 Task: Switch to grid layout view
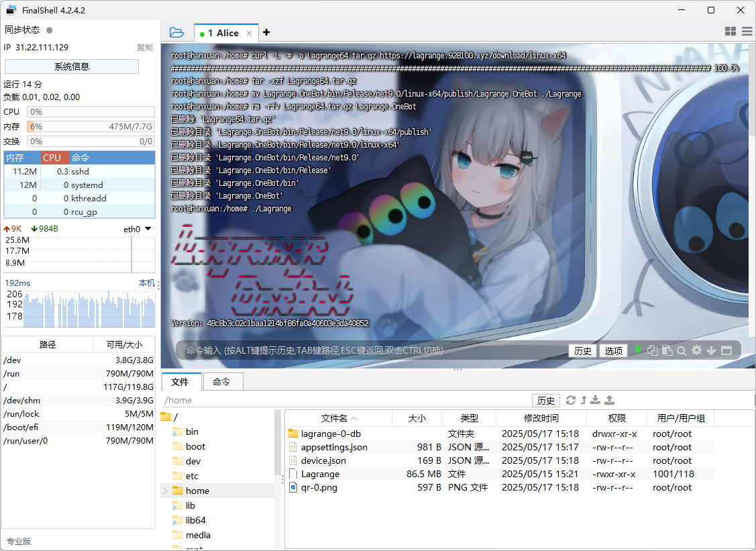tap(731, 32)
